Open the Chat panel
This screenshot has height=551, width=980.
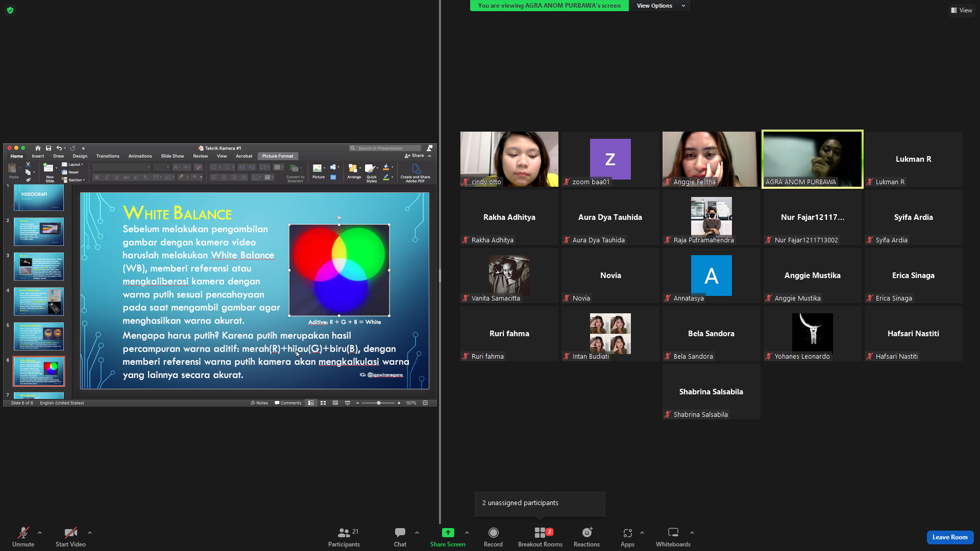pyautogui.click(x=400, y=537)
